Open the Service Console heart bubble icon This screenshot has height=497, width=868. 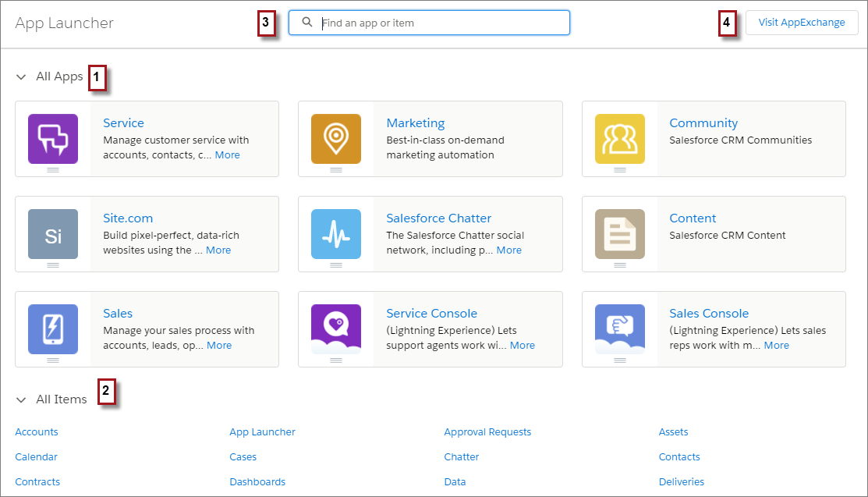pyautogui.click(x=336, y=329)
